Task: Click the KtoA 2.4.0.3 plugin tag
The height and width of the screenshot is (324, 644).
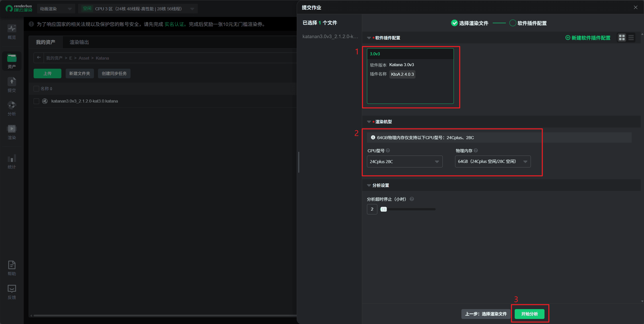Action: coord(402,74)
